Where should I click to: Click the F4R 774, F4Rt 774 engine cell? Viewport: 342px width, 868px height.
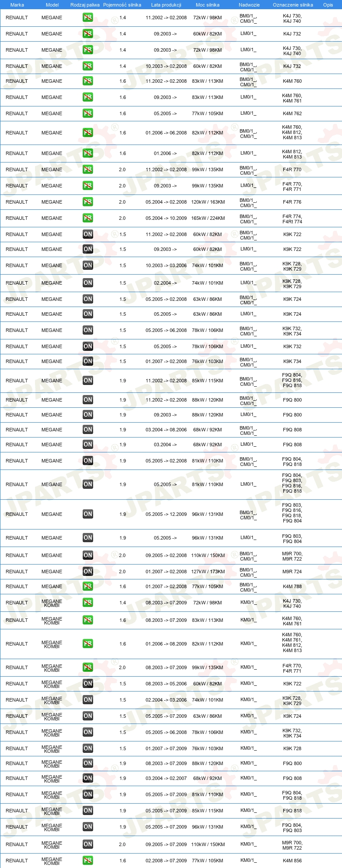292,219
